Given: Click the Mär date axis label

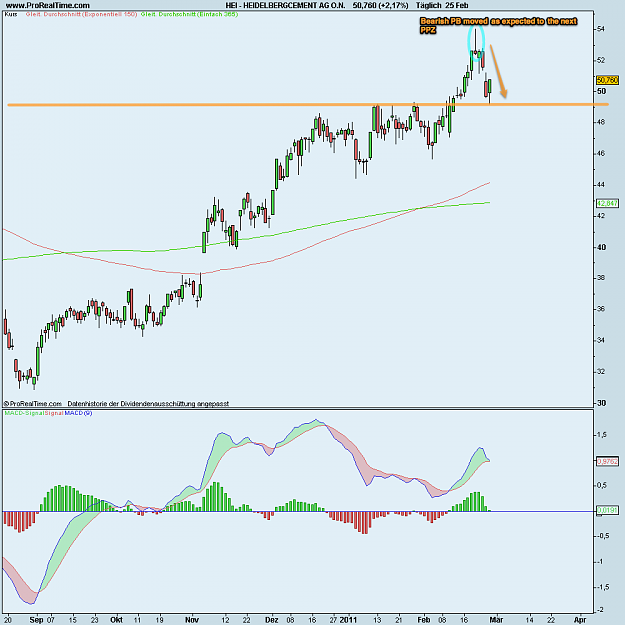Looking at the screenshot, I should pos(496,620).
